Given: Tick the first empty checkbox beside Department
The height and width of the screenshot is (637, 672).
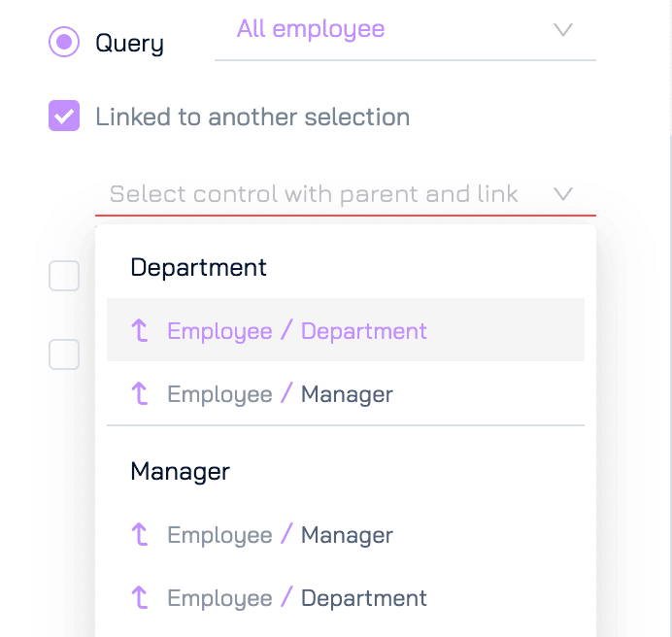Looking at the screenshot, I should [x=64, y=276].
